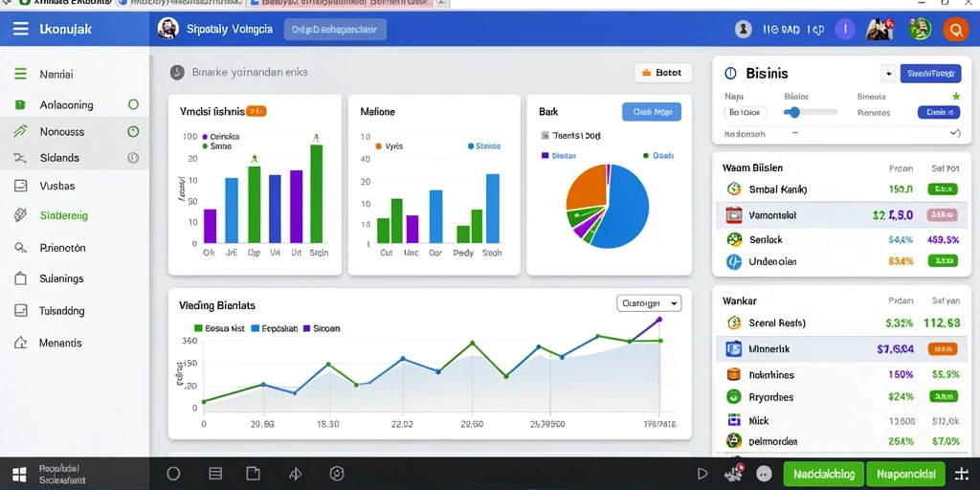Click the purple notification circle in header
The image size is (980, 490).
click(x=845, y=29)
